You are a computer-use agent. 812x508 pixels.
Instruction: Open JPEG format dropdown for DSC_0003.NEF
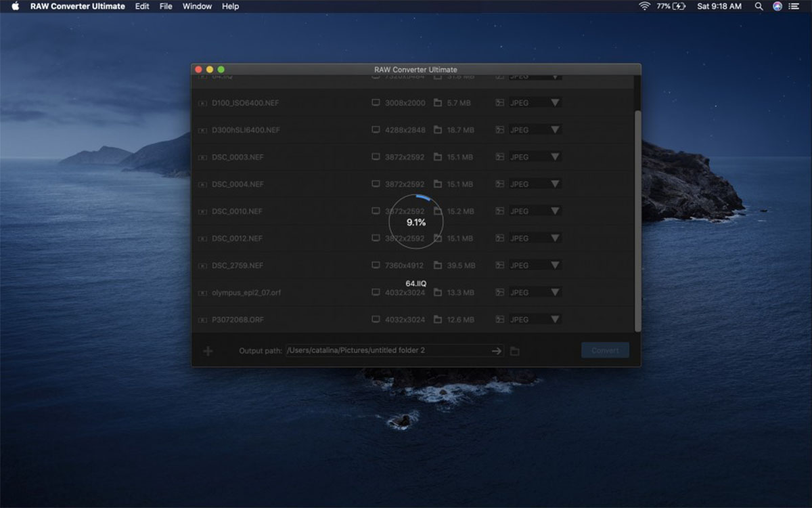point(535,157)
